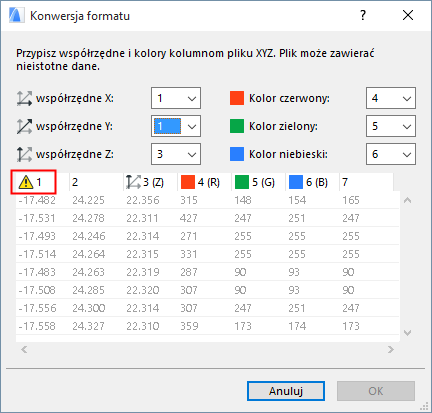Click the Anuluj button

point(286,391)
